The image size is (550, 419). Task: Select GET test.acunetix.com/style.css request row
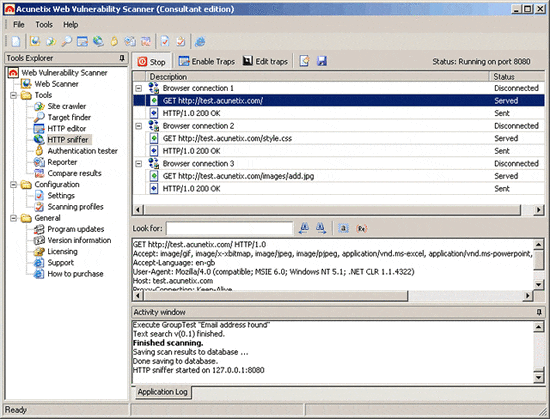click(339, 138)
